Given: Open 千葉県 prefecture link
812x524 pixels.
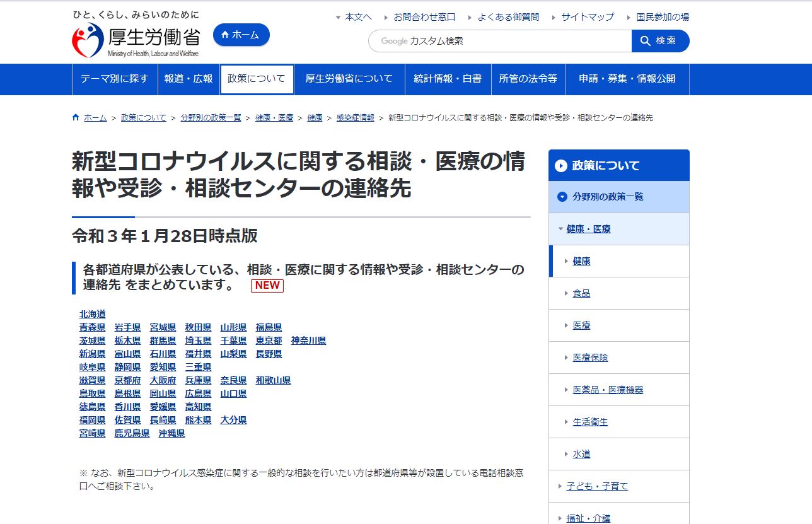Looking at the screenshot, I should 234,341.
